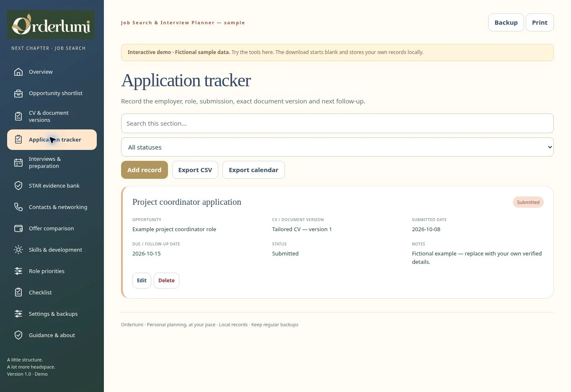Click the Skills & development sun icon
571x392 pixels.
click(18, 250)
